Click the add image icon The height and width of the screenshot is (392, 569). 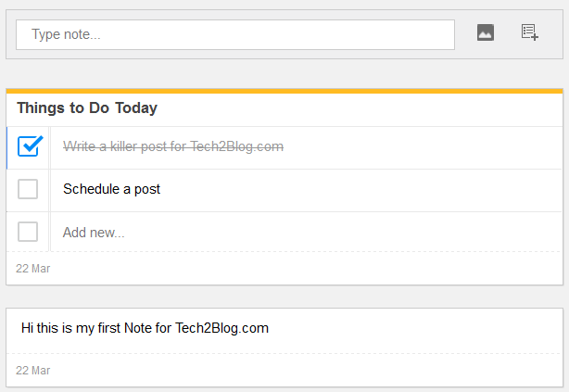tap(486, 32)
